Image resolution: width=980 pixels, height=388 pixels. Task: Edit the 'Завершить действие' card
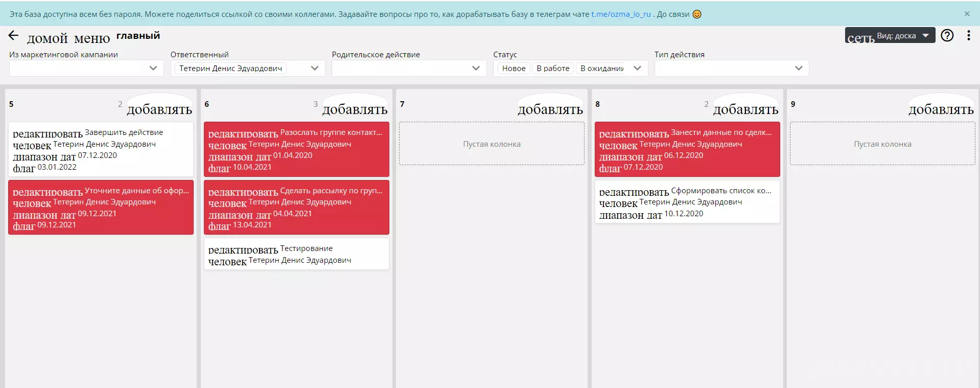[x=48, y=133]
